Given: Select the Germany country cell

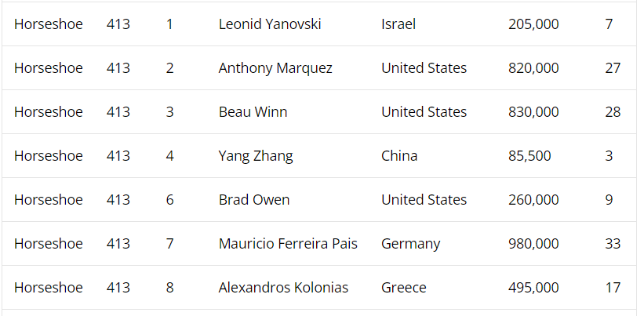Looking at the screenshot, I should (x=411, y=244).
